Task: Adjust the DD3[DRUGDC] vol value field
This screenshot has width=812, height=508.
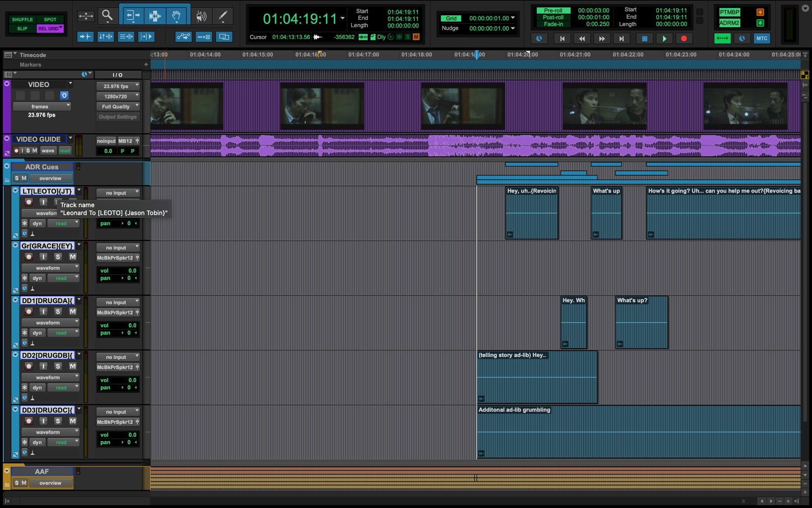Action: (x=118, y=435)
